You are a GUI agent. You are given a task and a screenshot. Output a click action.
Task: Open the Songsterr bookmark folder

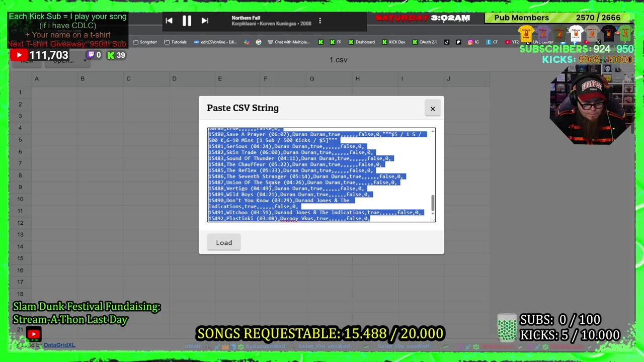click(145, 42)
